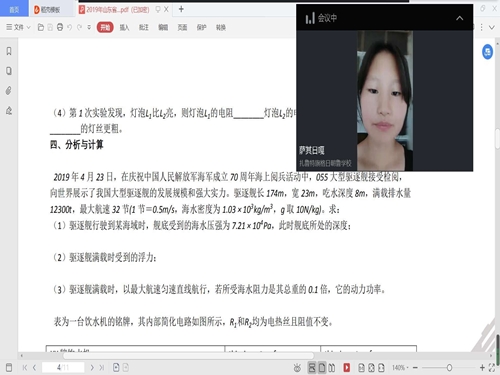Viewport: 500px width, 375px height.
Task: Enter fullscreen using bottom-right icon
Action: click(x=492, y=368)
